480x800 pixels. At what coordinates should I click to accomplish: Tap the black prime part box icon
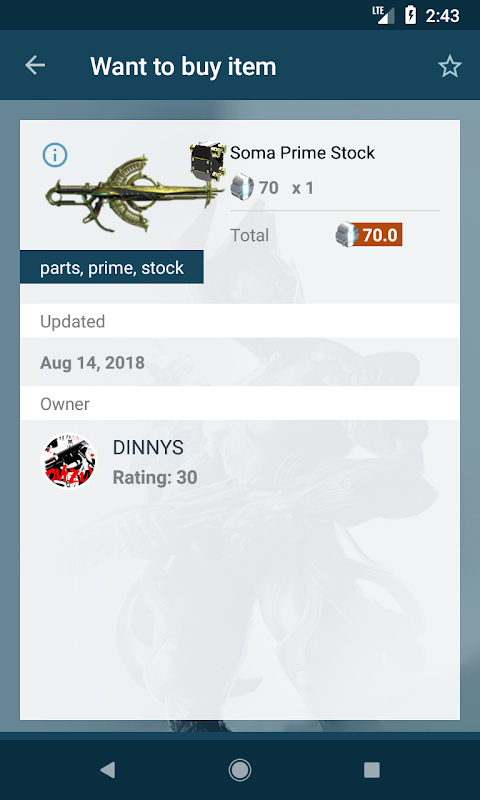tap(208, 160)
